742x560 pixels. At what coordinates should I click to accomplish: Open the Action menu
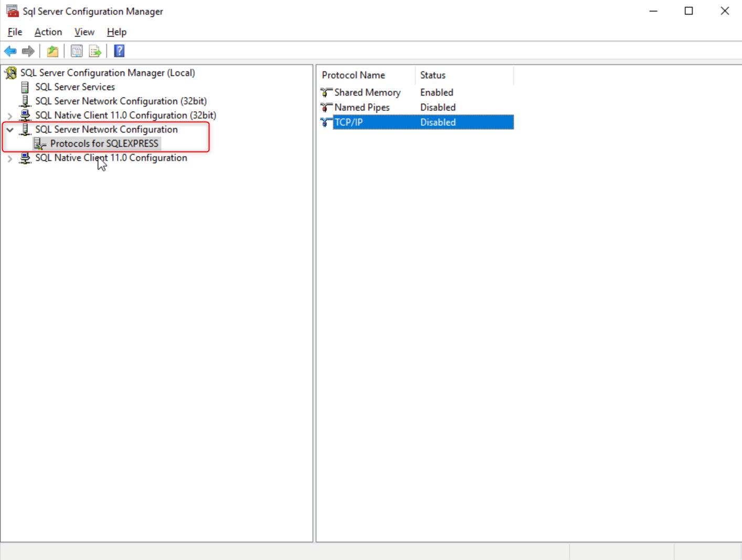pos(48,32)
